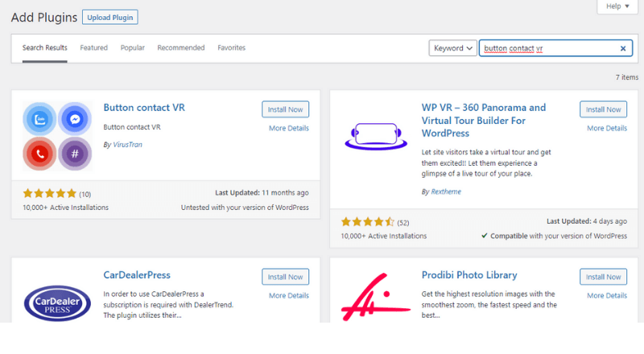View More Details for CarDealerPress

click(x=289, y=296)
